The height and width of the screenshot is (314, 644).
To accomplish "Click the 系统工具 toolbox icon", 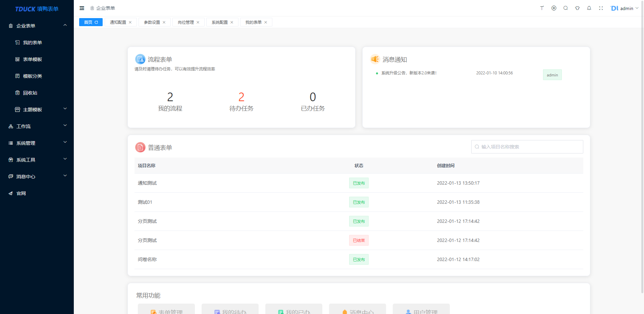I will (x=11, y=160).
